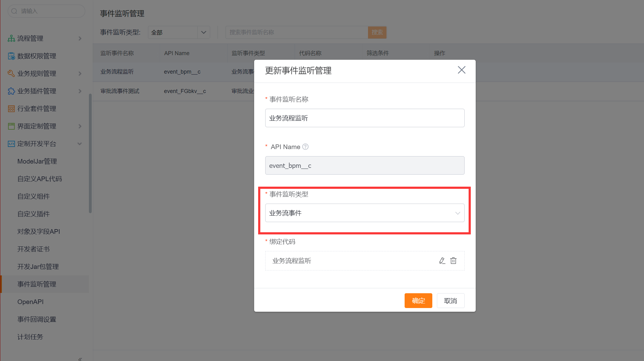Click the 取消 button

(x=450, y=301)
